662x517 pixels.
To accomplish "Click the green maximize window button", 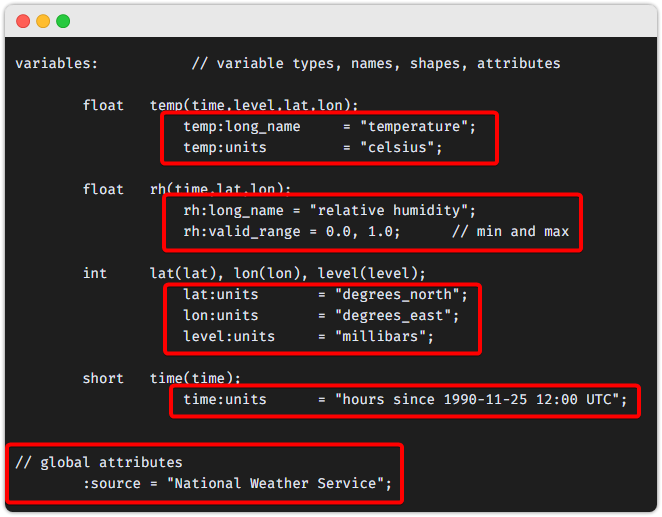I will [63, 21].
